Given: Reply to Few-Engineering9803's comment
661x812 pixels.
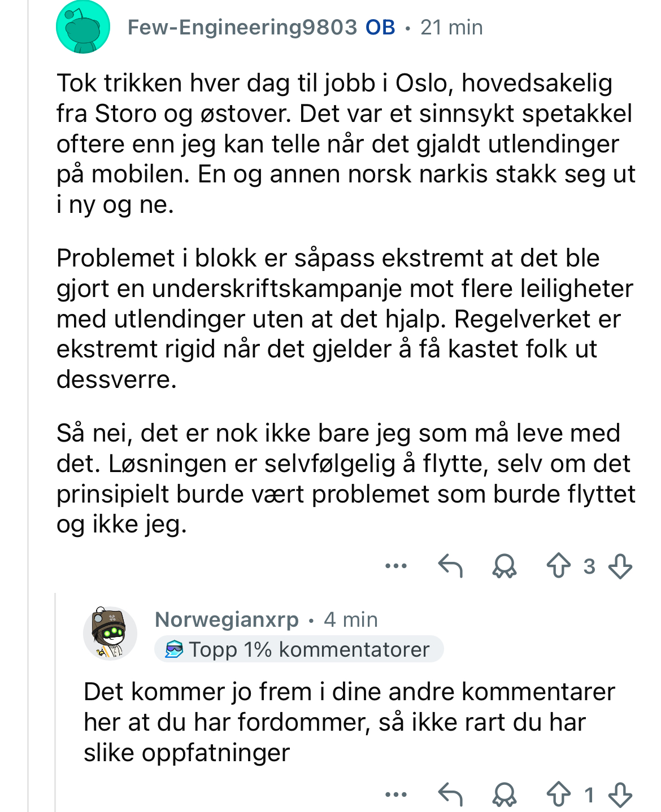Looking at the screenshot, I should pyautogui.click(x=450, y=566).
